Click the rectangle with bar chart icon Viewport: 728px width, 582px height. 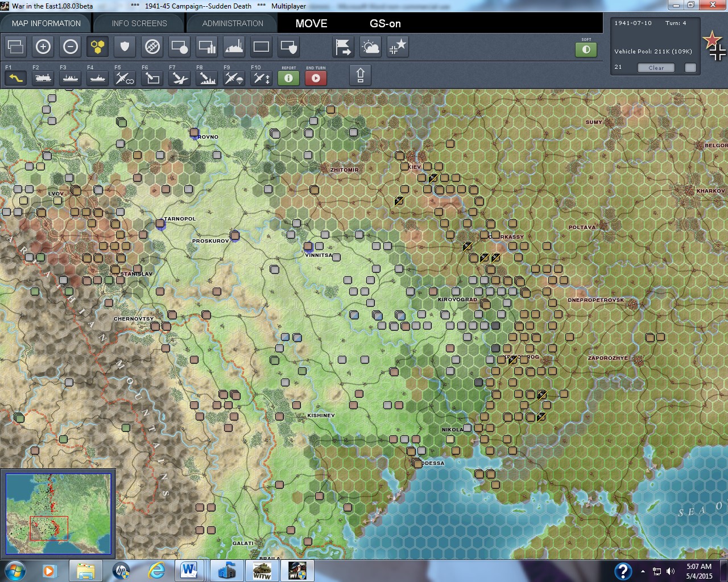(207, 47)
